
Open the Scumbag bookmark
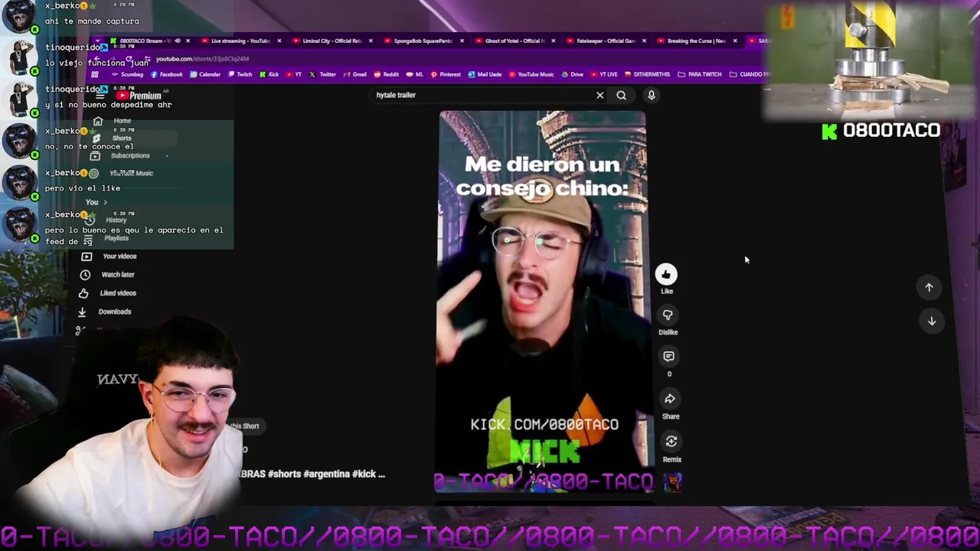[127, 74]
